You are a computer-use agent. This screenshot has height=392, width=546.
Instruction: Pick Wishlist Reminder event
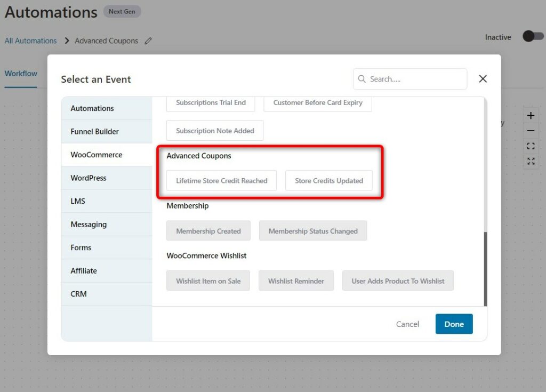point(296,281)
